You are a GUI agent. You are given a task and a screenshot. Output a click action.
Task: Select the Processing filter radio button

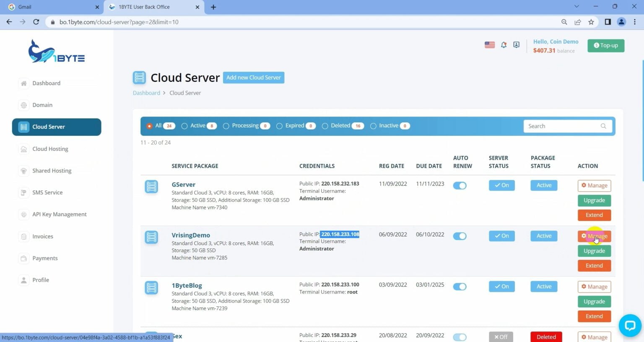point(226,126)
